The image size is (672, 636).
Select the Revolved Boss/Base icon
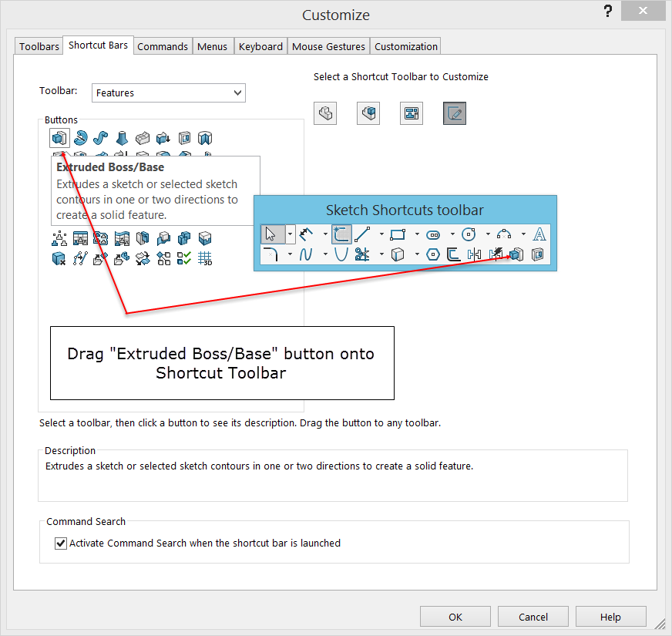click(x=80, y=138)
